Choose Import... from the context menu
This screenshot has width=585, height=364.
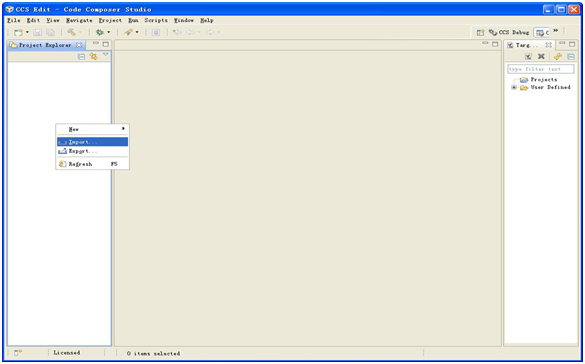coord(93,142)
